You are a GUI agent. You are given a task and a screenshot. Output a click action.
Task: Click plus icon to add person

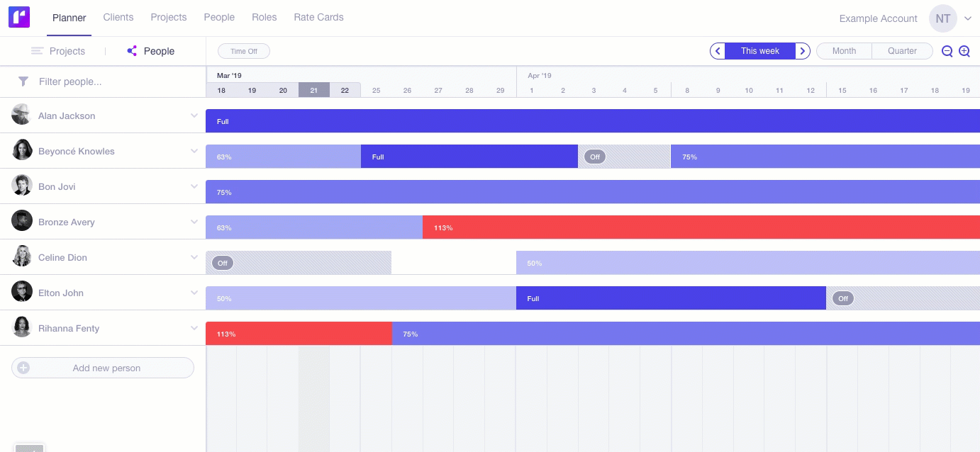[23, 368]
